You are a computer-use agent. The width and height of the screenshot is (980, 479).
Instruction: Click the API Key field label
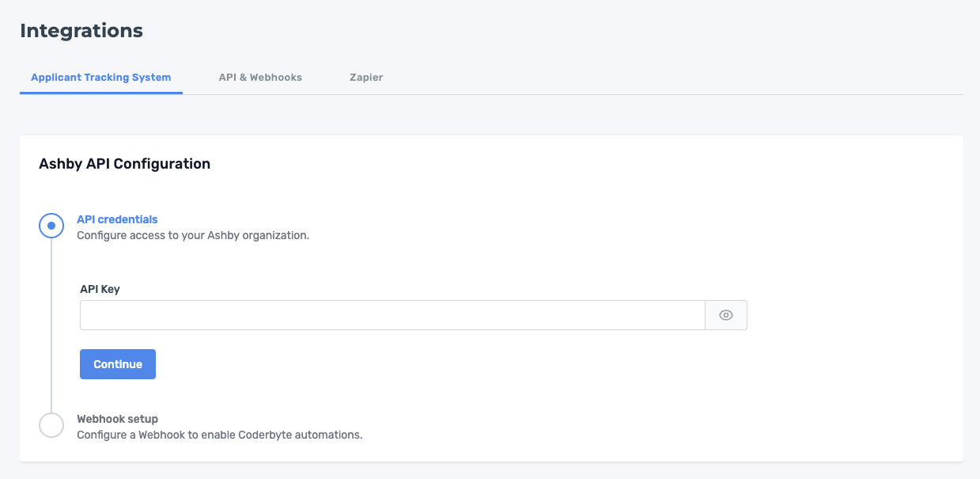click(100, 289)
